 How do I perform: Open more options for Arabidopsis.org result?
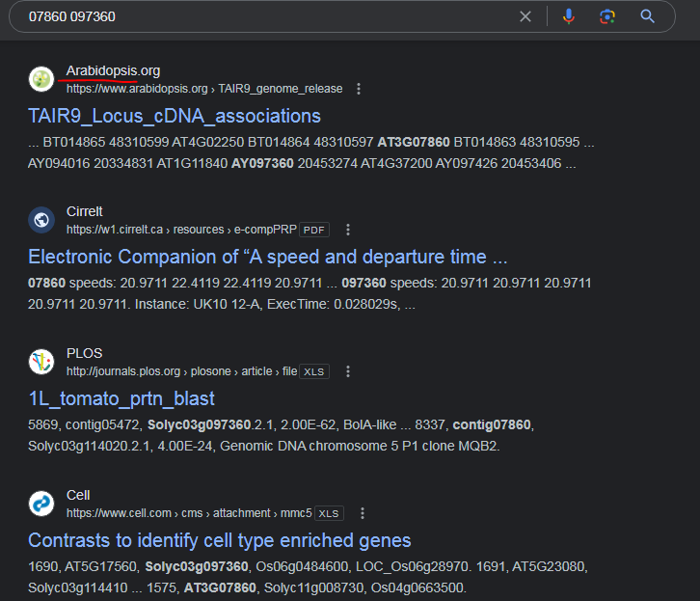click(x=359, y=89)
